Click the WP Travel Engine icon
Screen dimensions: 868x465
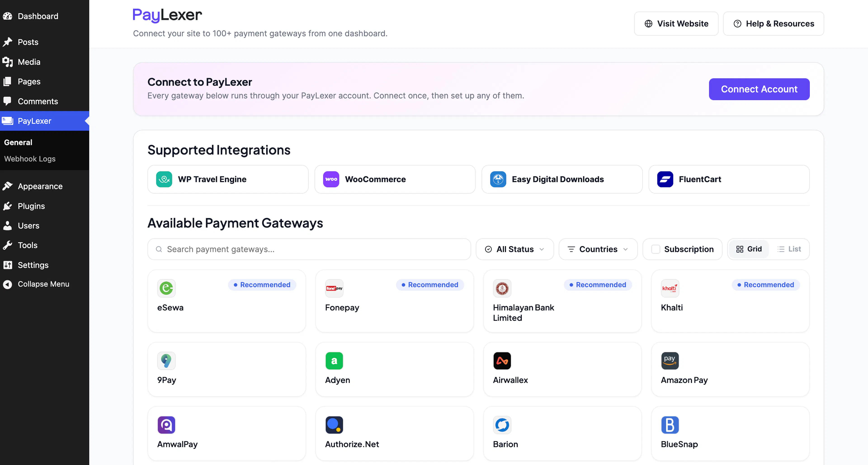point(164,179)
